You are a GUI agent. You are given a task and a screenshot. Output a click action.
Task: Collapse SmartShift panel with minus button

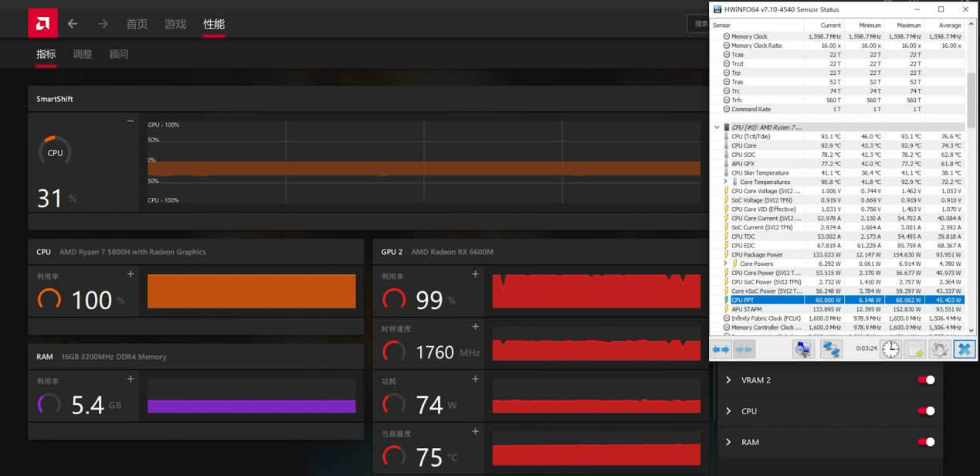coord(131,121)
